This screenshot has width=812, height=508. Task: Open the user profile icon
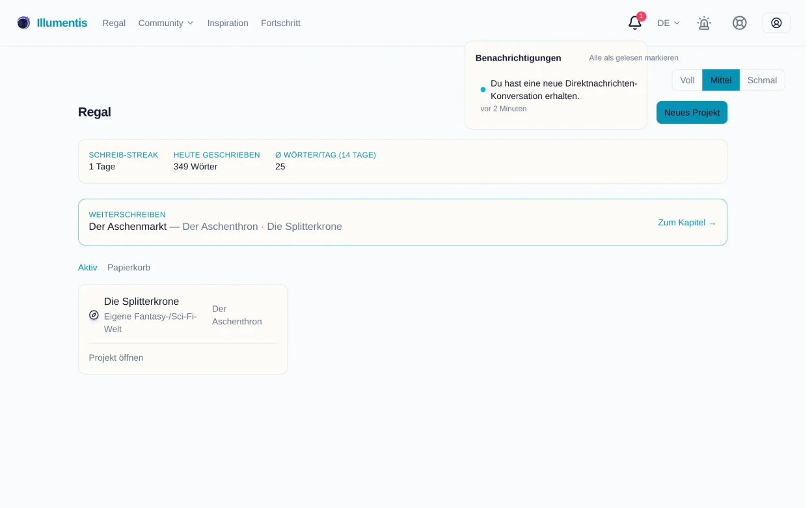776,23
